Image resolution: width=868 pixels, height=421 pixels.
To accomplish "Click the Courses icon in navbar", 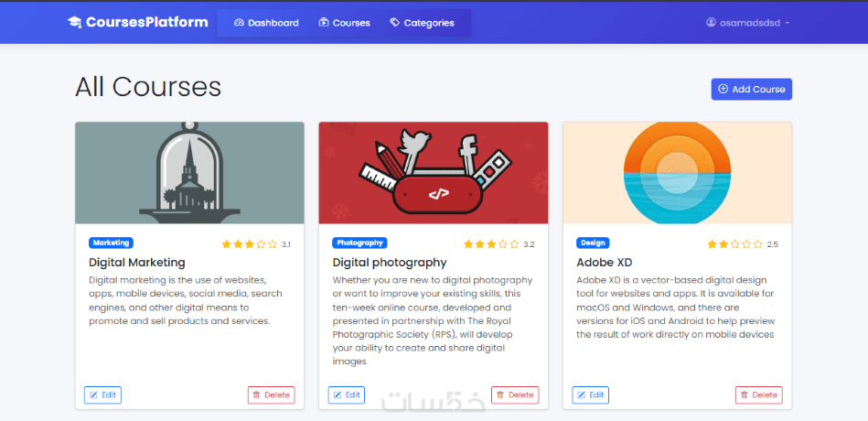I will pos(324,23).
